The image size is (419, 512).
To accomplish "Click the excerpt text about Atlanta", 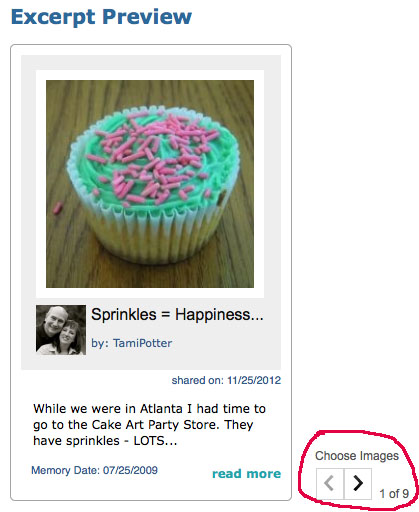I will coord(149,425).
